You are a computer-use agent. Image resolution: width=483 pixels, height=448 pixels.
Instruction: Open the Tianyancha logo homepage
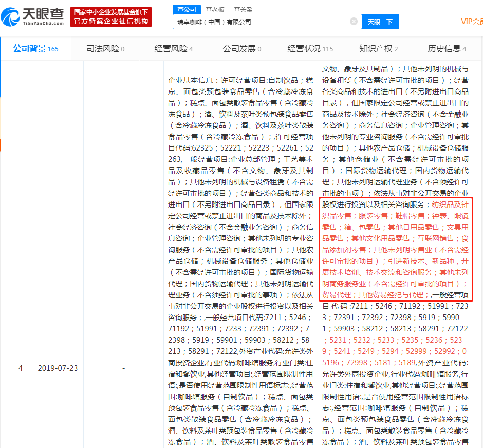click(x=33, y=17)
